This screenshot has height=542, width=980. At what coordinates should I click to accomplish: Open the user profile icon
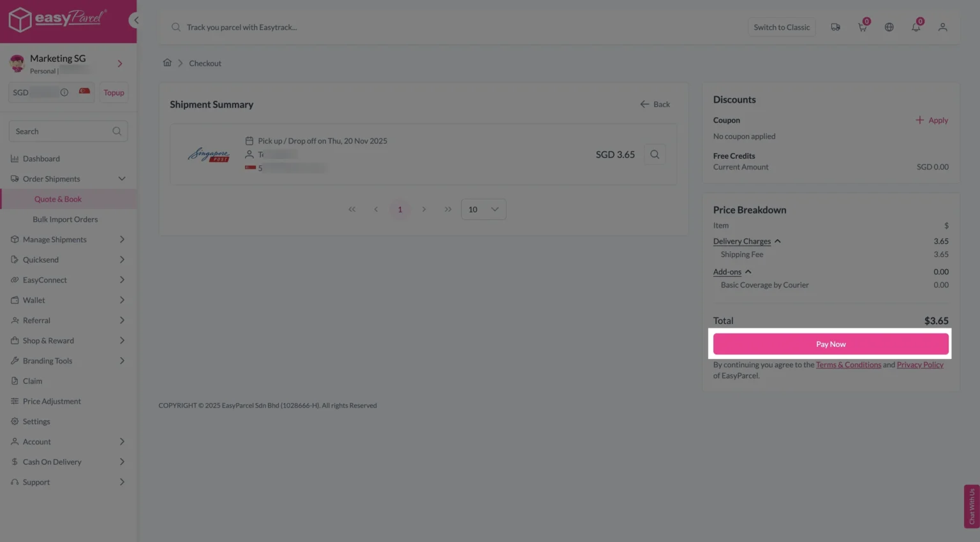pyautogui.click(x=942, y=27)
